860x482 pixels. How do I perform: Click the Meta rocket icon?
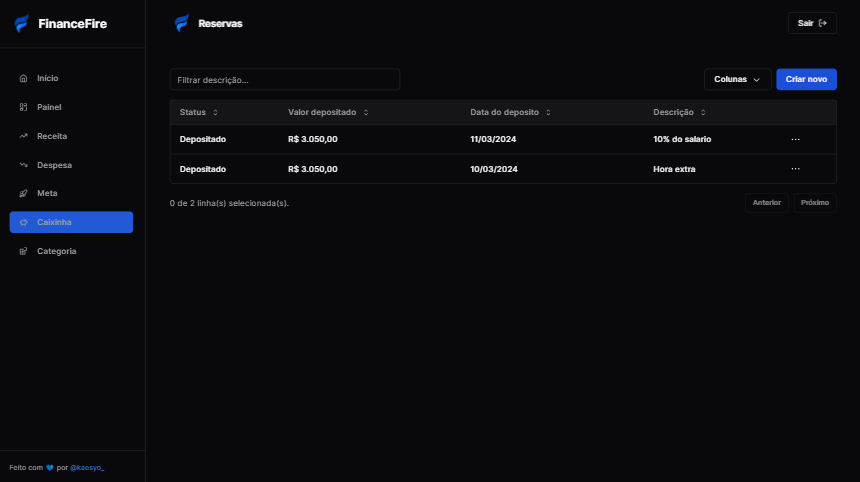pyautogui.click(x=24, y=193)
